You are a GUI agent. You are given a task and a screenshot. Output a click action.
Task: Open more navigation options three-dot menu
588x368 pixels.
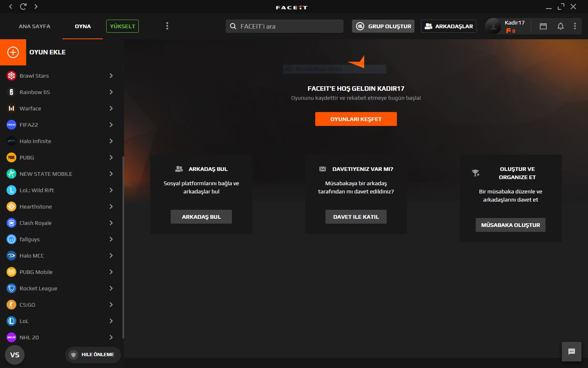pyautogui.click(x=167, y=26)
